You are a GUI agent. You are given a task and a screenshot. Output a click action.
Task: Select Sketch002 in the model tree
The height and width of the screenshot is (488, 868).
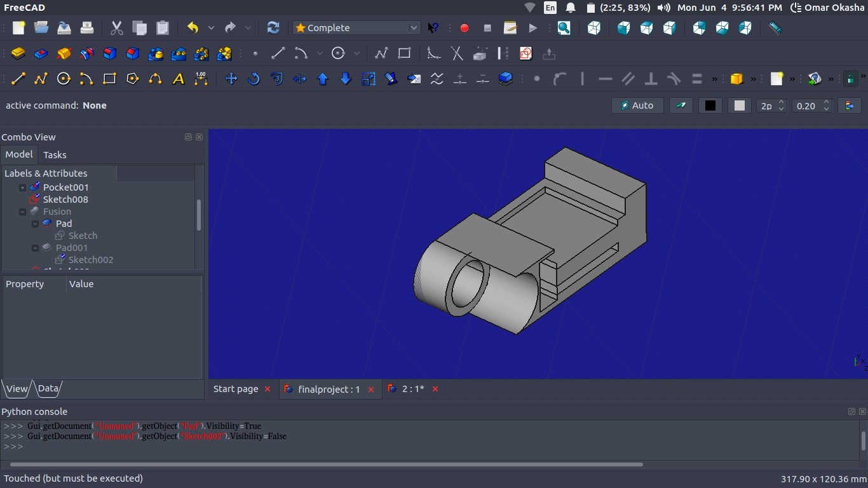tap(91, 260)
